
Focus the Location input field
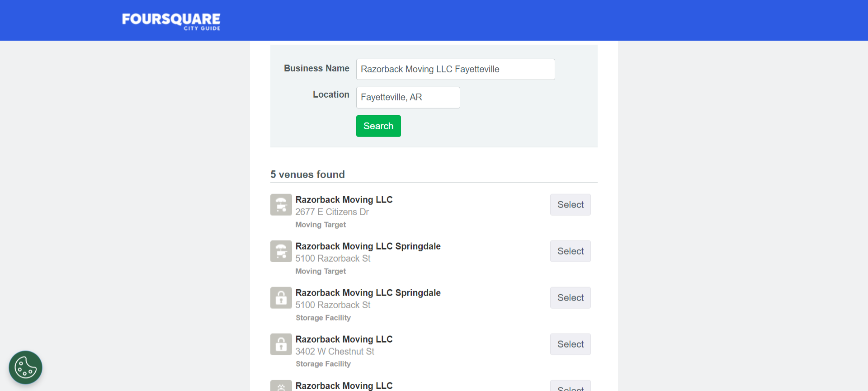(x=408, y=98)
